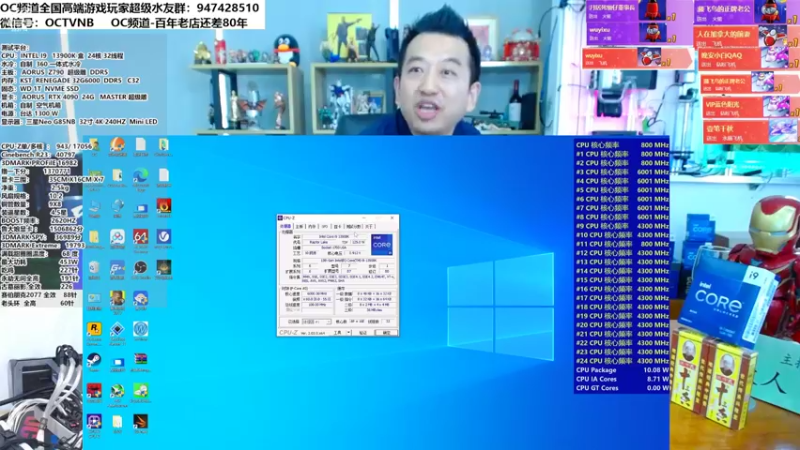
Task: Click the Intel Core logo in CPU-Z
Action: pos(382,244)
